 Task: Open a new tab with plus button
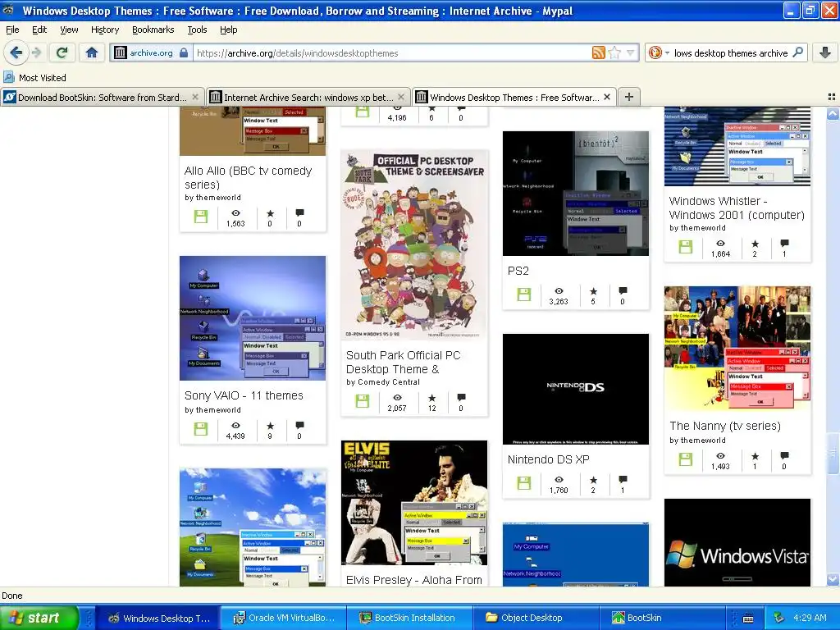pyautogui.click(x=629, y=97)
